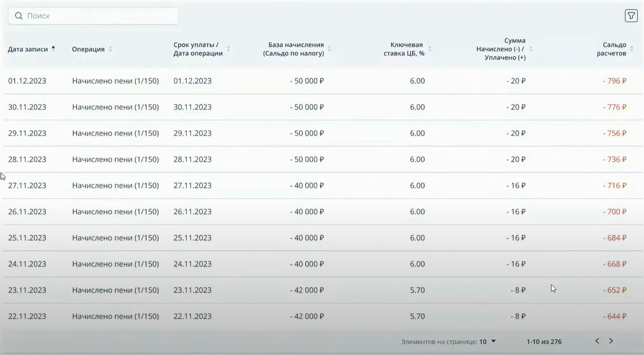
Task: Go to next page of results
Action: [x=611, y=341]
